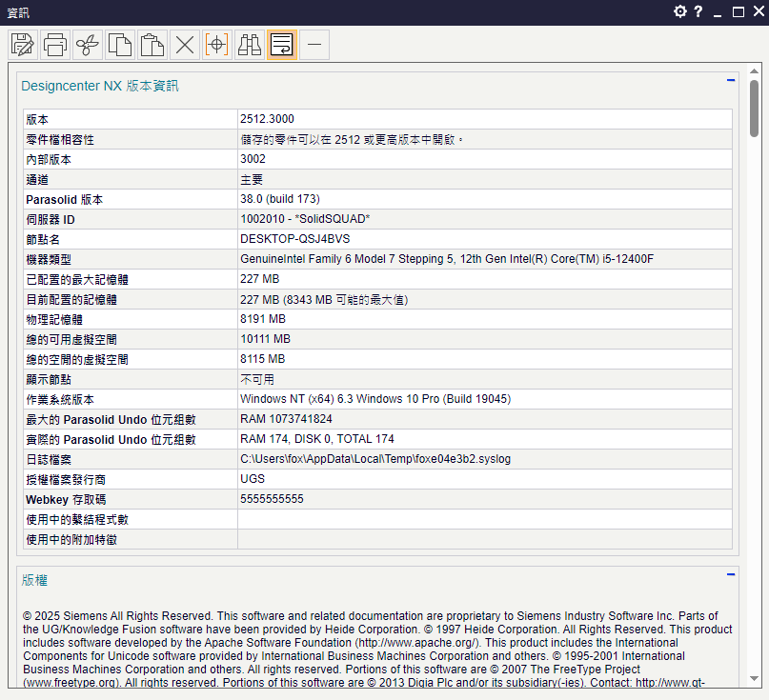Select the Cut scissors icon
769x700 pixels.
[88, 45]
